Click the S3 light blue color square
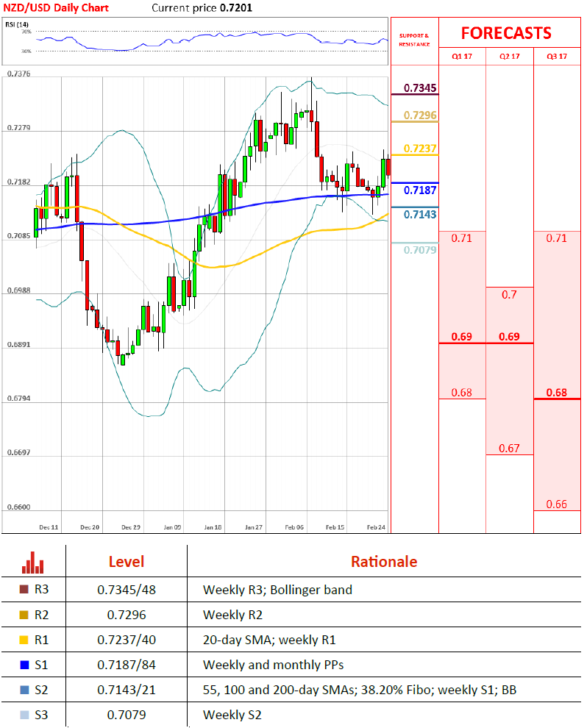The width and height of the screenshot is (587, 728). 24,715
